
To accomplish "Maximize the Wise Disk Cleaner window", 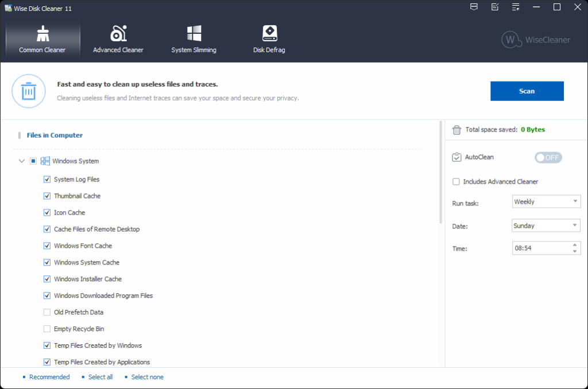I will [x=557, y=7].
